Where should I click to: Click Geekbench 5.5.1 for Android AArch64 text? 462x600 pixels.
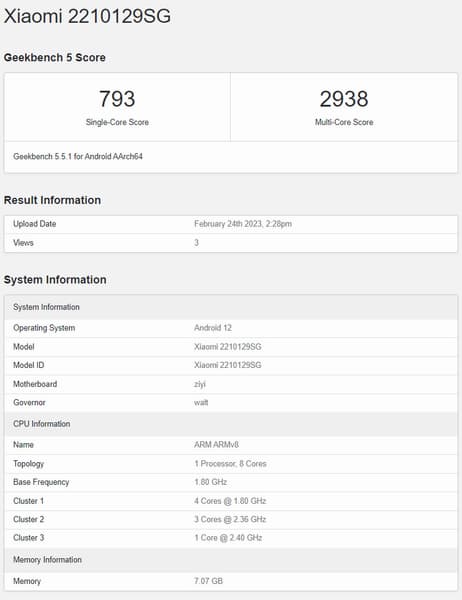coord(78,156)
